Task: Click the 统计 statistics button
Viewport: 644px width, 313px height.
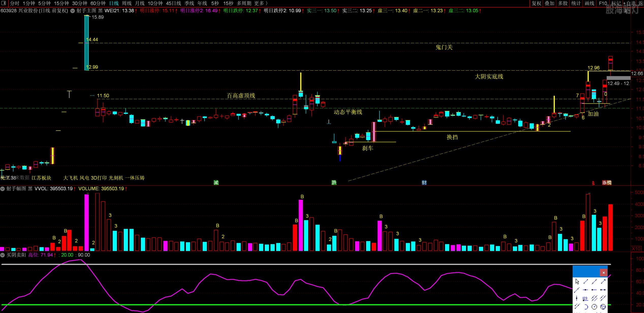Action: click(x=576, y=3)
